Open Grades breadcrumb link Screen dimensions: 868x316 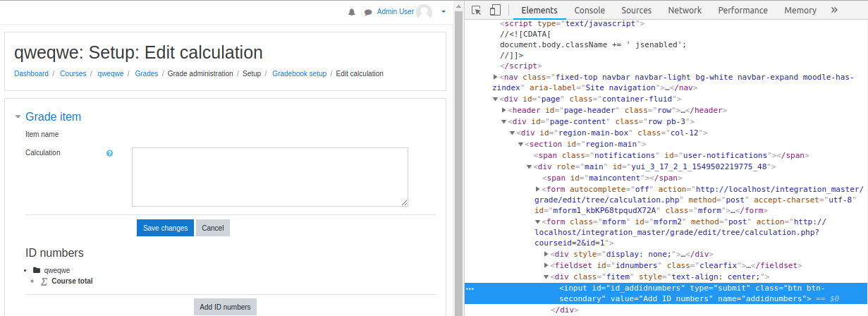click(147, 73)
